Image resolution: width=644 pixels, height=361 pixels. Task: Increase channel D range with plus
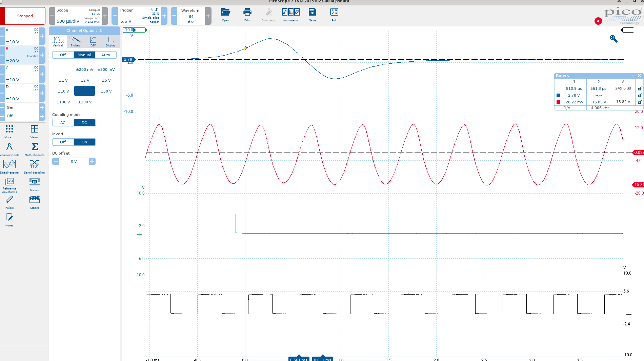point(42,93)
